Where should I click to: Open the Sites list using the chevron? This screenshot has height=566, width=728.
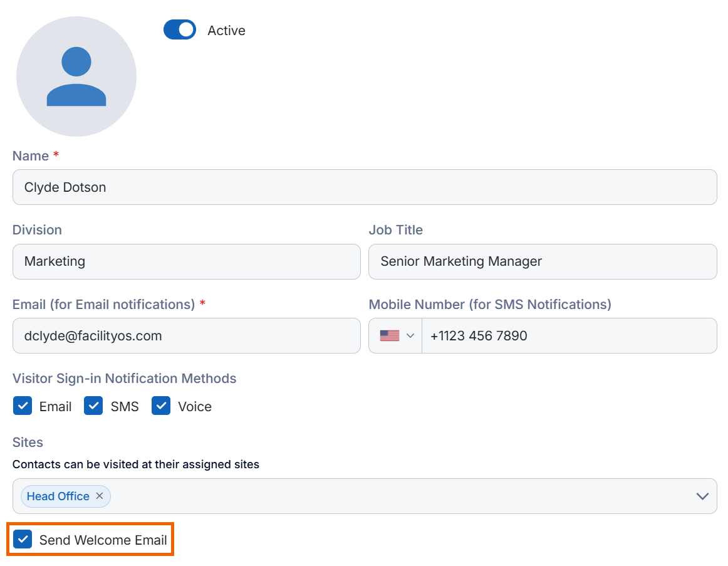pos(702,496)
